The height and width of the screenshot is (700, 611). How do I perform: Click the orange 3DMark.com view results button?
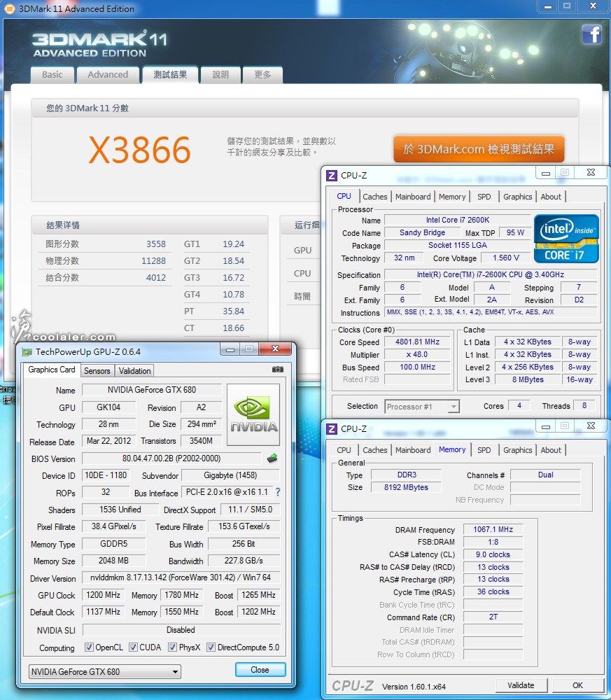(x=479, y=148)
